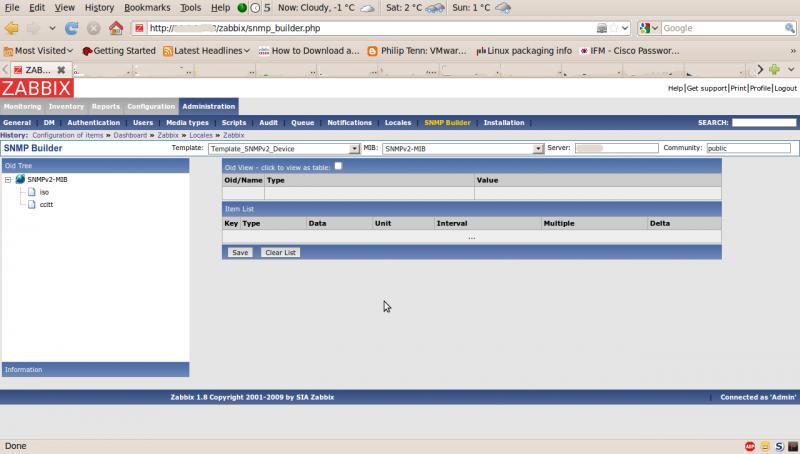800x454 pixels.
Task: Click the S icon in the status bar
Action: click(x=779, y=446)
